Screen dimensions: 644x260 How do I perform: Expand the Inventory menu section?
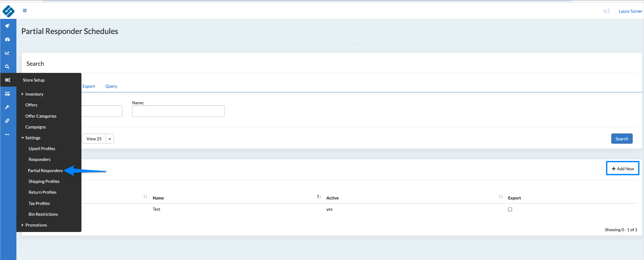coord(34,94)
